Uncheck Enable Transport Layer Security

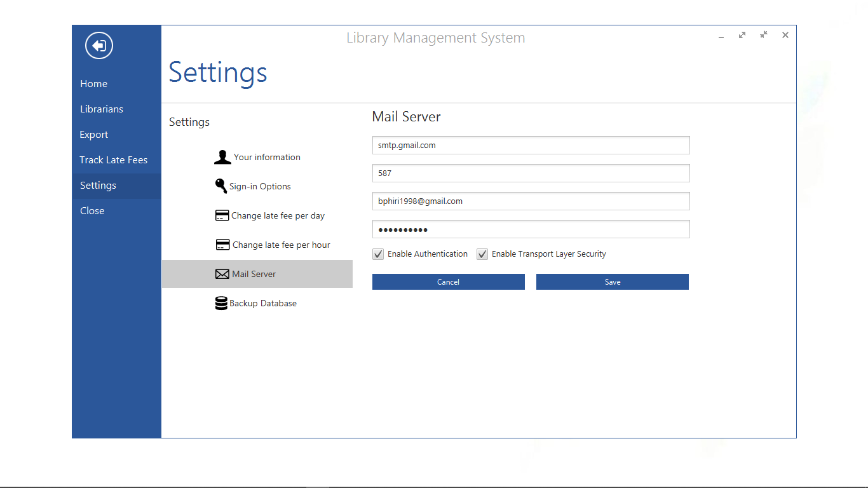tap(482, 254)
